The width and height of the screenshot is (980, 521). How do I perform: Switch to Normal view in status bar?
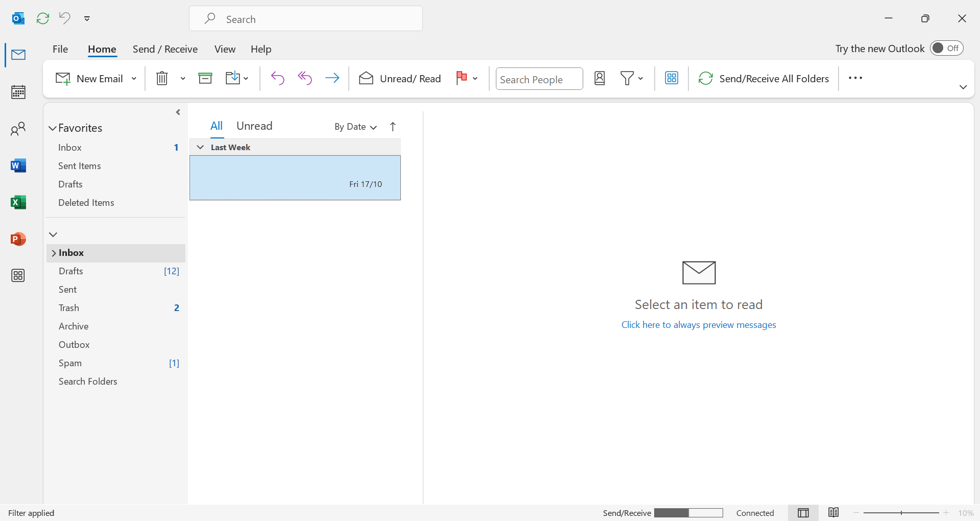803,513
